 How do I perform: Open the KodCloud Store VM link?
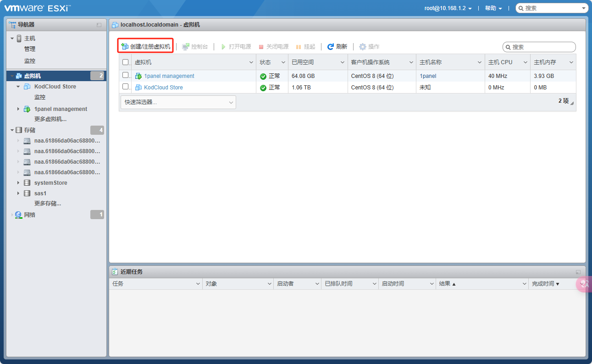click(163, 88)
